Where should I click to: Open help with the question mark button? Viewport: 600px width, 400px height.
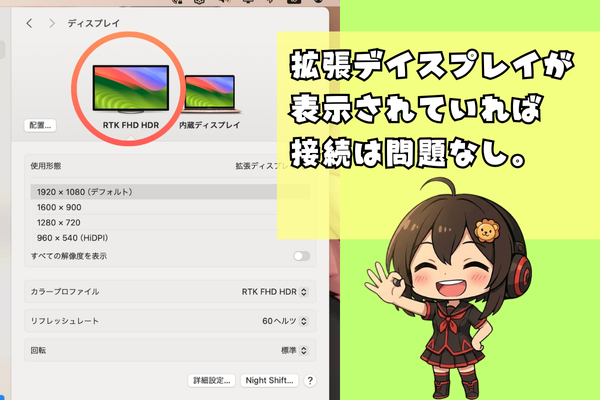pos(310,380)
